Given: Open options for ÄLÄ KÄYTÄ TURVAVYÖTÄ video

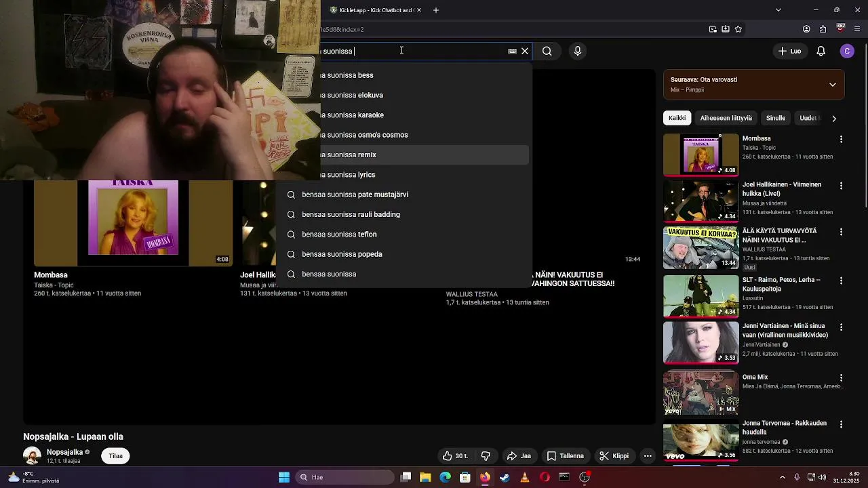Looking at the screenshot, I should 841,232.
